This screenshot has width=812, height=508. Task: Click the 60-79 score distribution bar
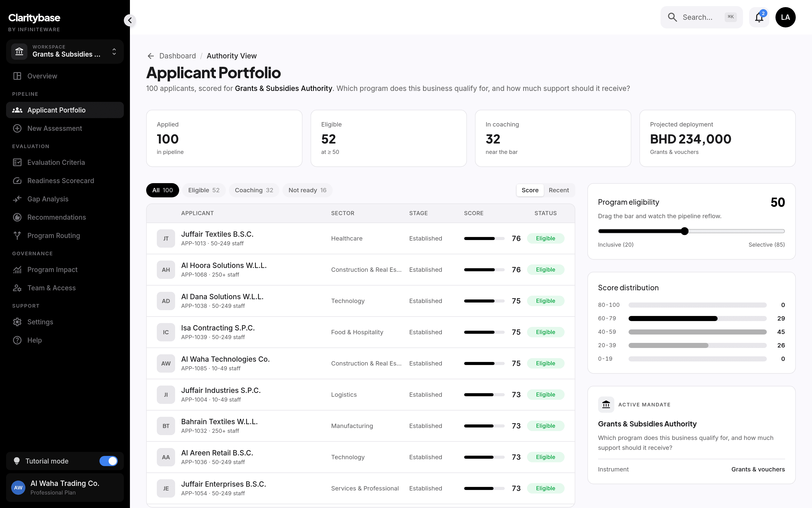click(x=697, y=318)
